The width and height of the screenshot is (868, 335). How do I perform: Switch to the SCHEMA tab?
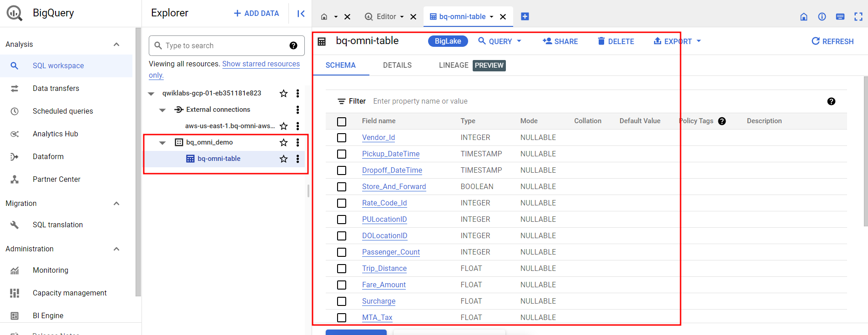pos(341,65)
